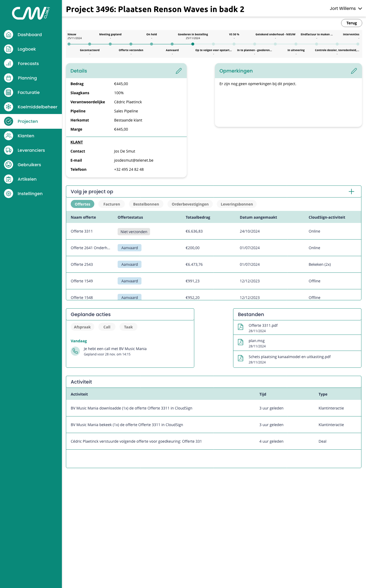The image size is (366, 588).
Task: Open Planning from the sidebar menu
Action: (x=27, y=78)
